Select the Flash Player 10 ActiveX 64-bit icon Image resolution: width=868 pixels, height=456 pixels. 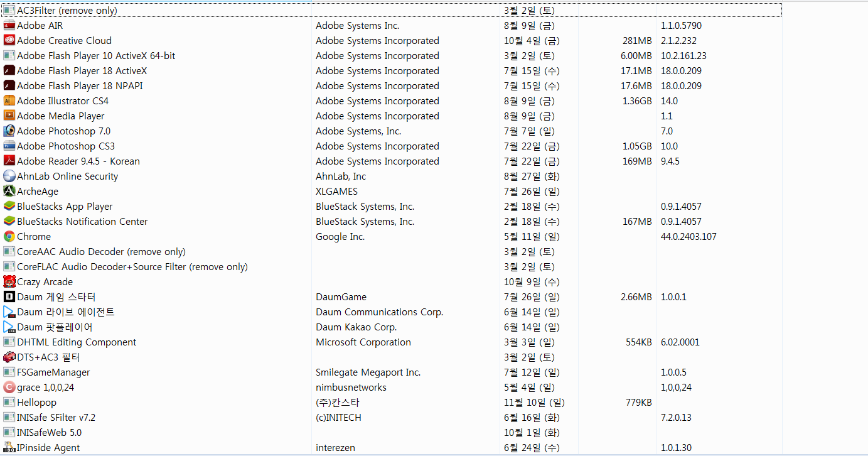point(9,56)
